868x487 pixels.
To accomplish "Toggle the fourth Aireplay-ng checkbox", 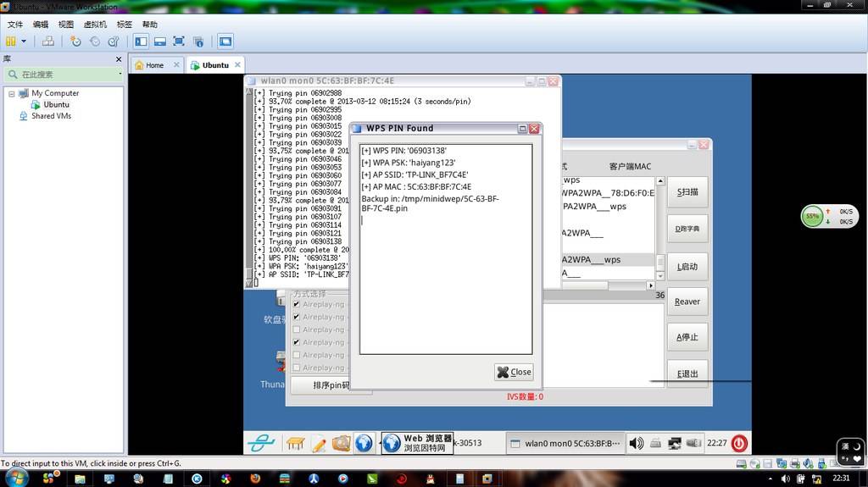I will [x=296, y=342].
